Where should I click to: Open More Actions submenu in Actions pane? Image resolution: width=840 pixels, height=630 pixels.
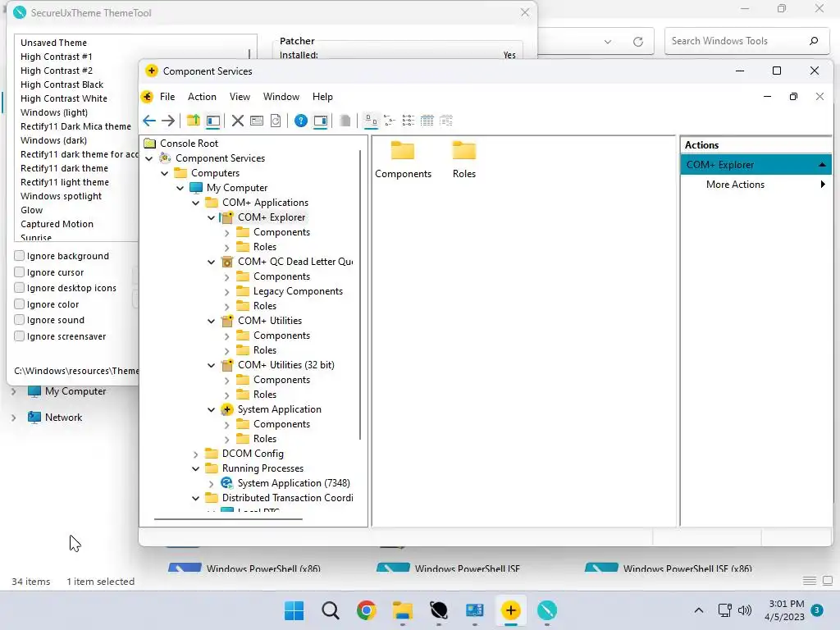(x=756, y=185)
